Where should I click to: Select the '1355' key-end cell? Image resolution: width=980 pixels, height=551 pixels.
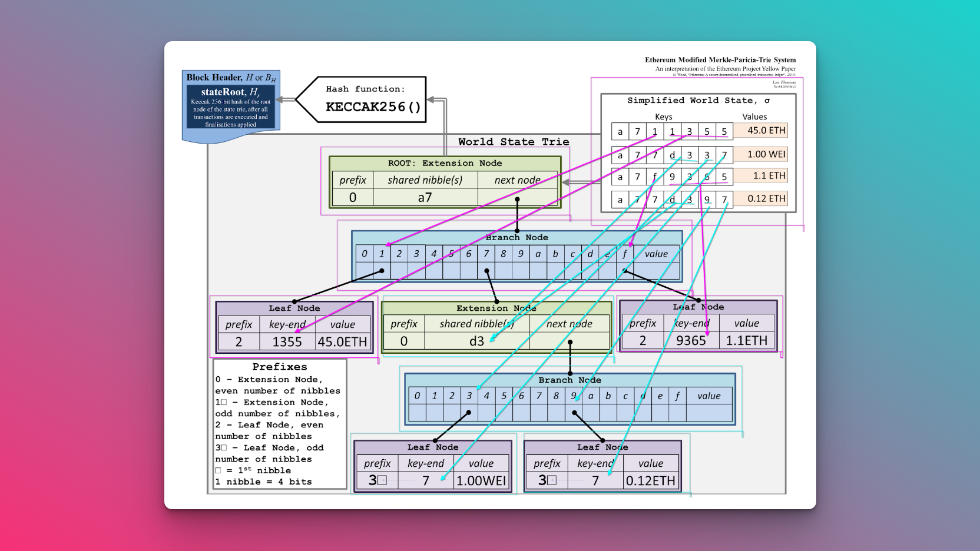(x=287, y=342)
